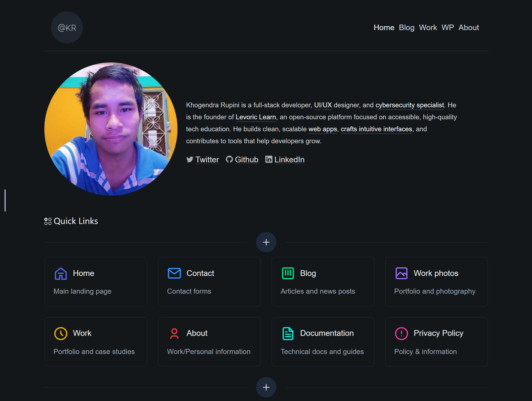Image resolution: width=532 pixels, height=401 pixels.
Task: Expand with the lower plus button
Action: point(266,387)
